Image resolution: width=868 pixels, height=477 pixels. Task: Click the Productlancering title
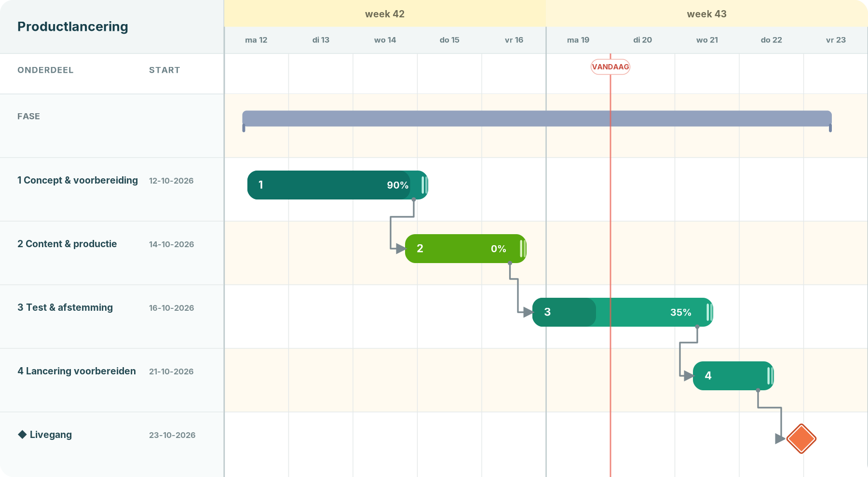pos(73,26)
